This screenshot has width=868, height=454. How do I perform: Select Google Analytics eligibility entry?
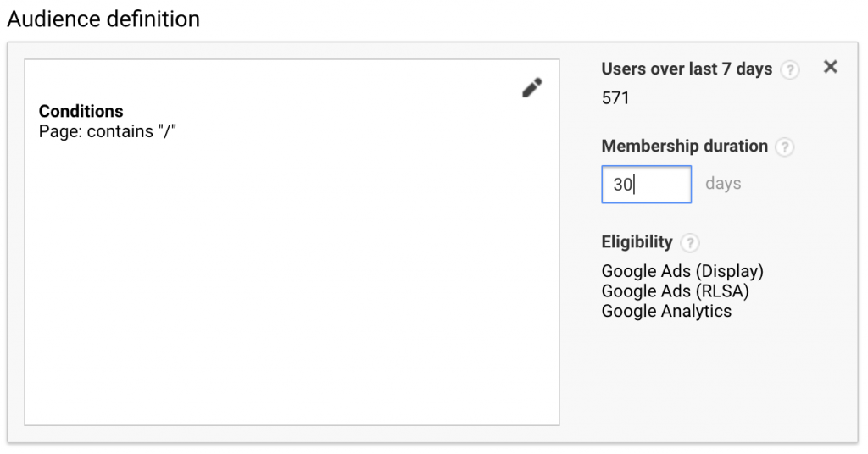666,311
